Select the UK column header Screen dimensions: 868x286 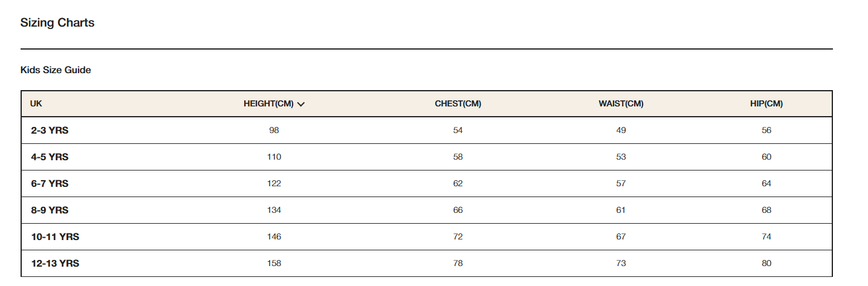pyautogui.click(x=36, y=104)
